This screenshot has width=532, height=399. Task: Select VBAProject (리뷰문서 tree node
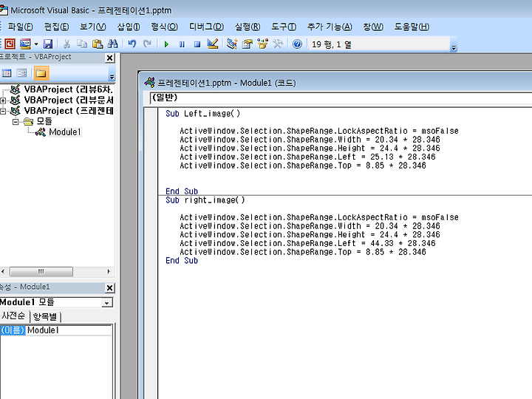(69, 100)
